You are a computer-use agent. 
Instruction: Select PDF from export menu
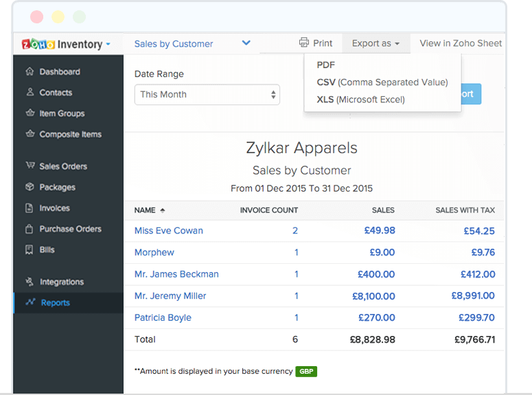[x=326, y=65]
